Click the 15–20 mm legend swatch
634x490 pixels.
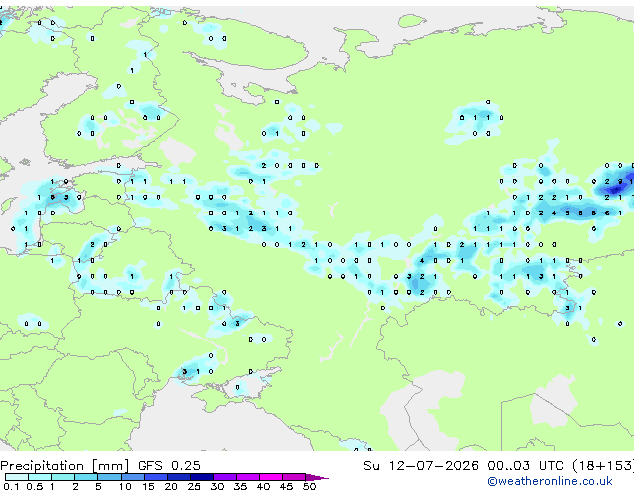click(155, 477)
